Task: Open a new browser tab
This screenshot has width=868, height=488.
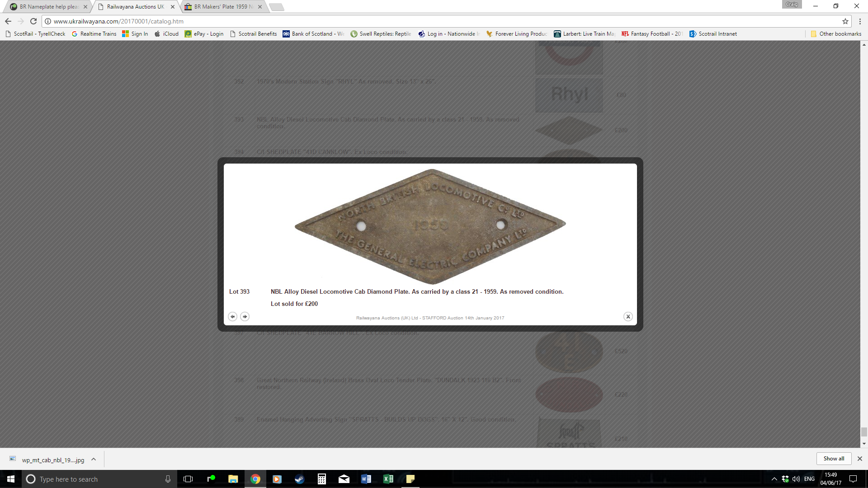Action: 276,7
